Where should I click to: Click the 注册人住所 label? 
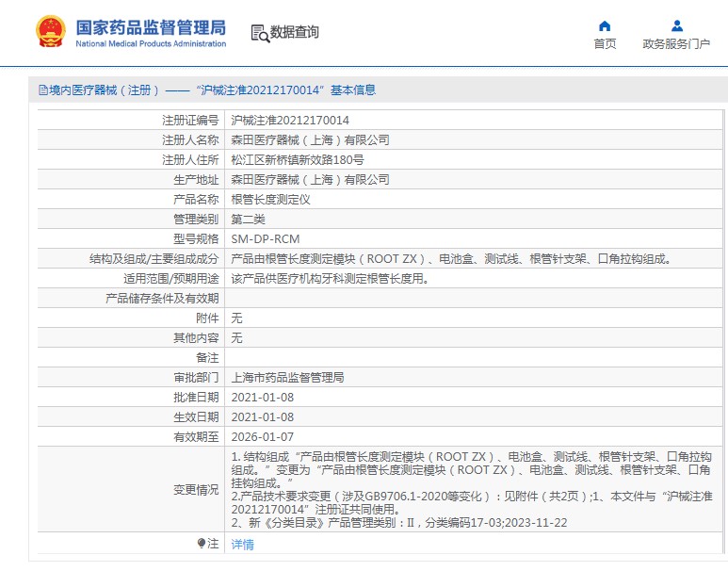[x=190, y=160]
